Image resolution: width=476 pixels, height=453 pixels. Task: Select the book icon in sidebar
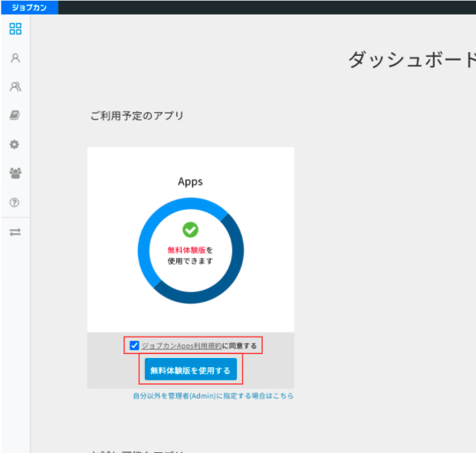click(15, 116)
